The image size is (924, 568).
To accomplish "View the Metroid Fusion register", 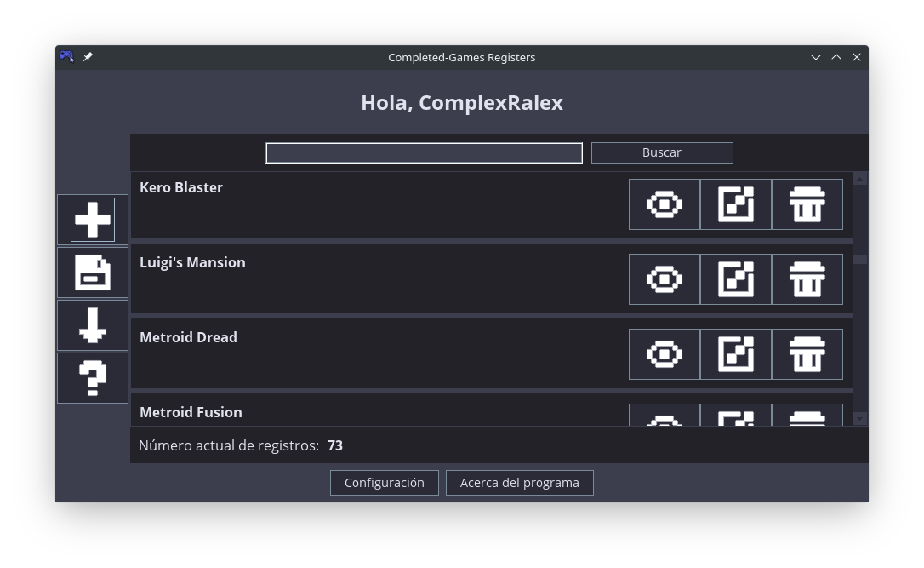I will pyautogui.click(x=664, y=416).
